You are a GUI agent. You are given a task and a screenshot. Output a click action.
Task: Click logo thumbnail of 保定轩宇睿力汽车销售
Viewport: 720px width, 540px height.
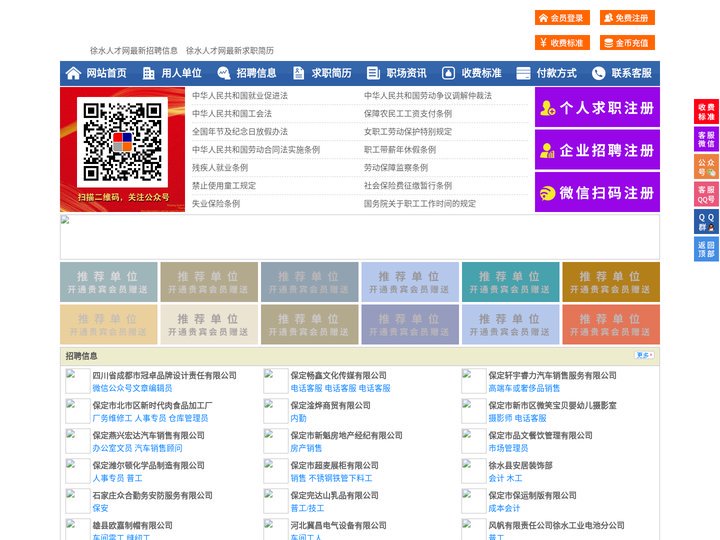click(473, 381)
